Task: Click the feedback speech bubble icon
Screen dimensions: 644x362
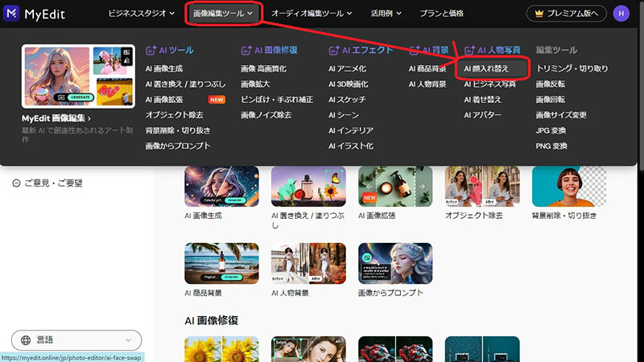Action: tap(16, 183)
